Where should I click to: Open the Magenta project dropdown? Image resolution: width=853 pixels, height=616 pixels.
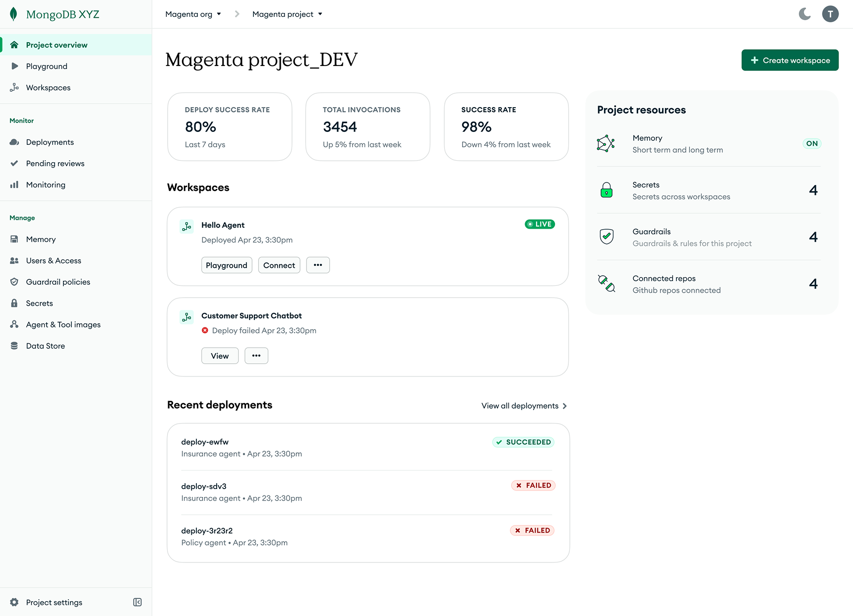(288, 14)
